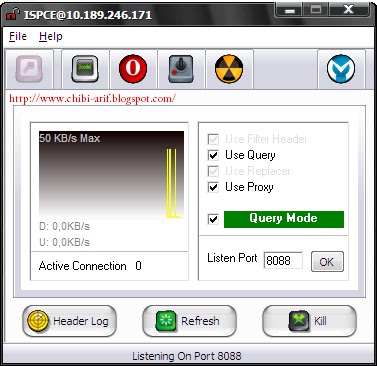Click the Listen Port input field

(x=283, y=261)
